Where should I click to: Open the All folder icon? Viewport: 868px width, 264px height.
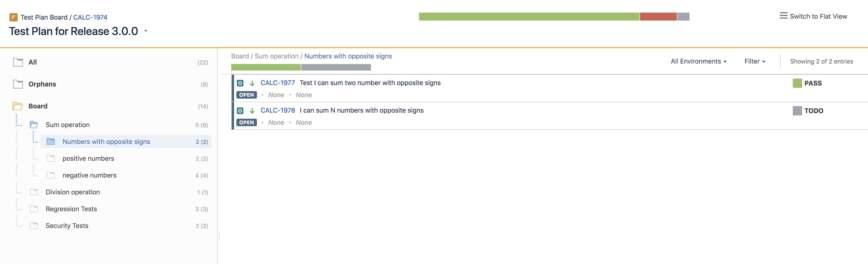pos(18,62)
